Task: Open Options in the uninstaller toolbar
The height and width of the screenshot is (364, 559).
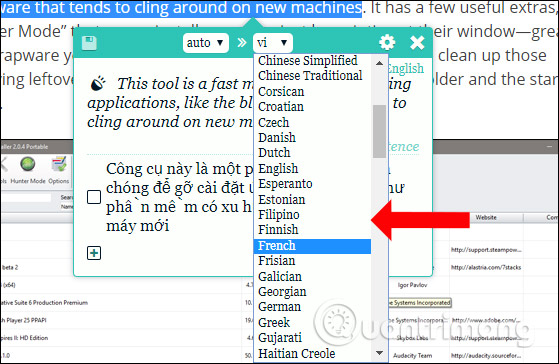Action: [59, 170]
